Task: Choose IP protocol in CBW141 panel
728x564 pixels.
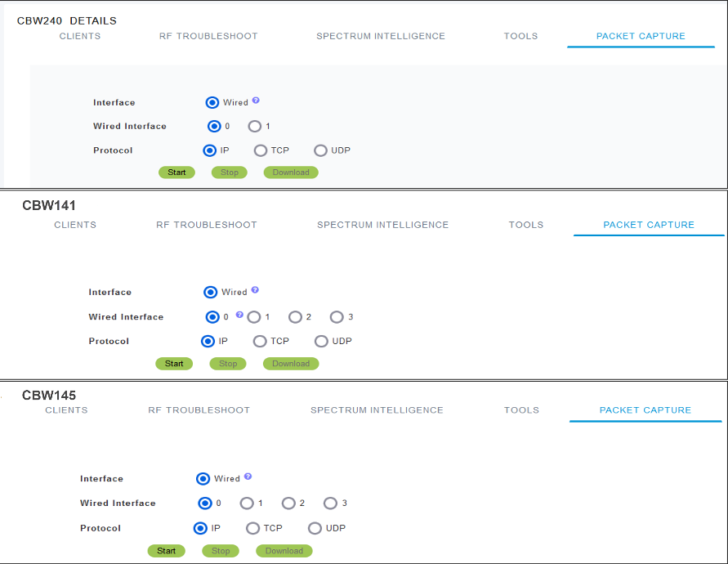Action: [208, 342]
